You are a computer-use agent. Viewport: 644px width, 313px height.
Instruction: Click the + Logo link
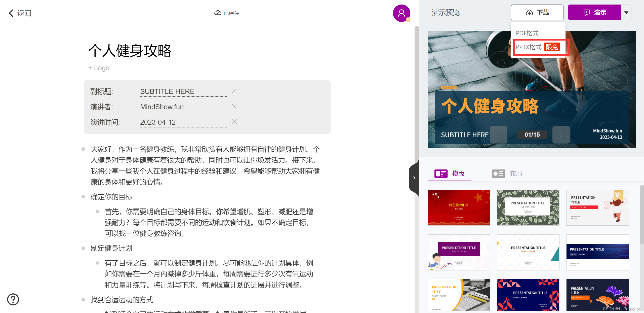coord(99,68)
